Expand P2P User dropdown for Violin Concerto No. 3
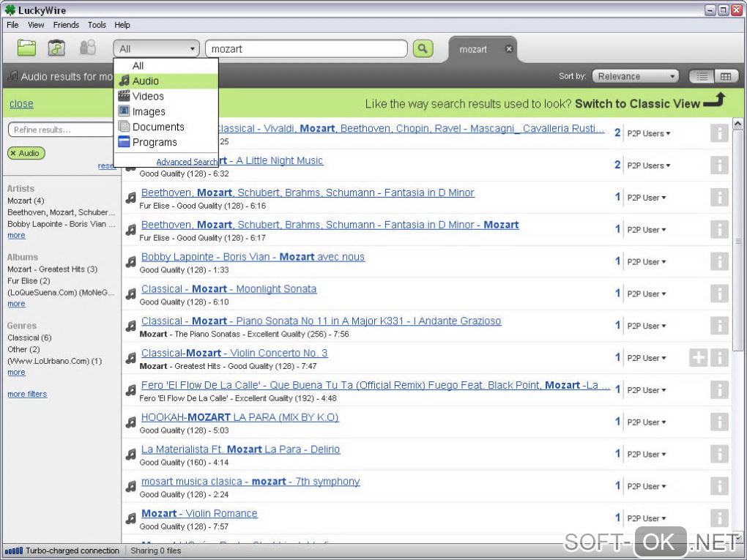The height and width of the screenshot is (560, 747). coord(647,358)
